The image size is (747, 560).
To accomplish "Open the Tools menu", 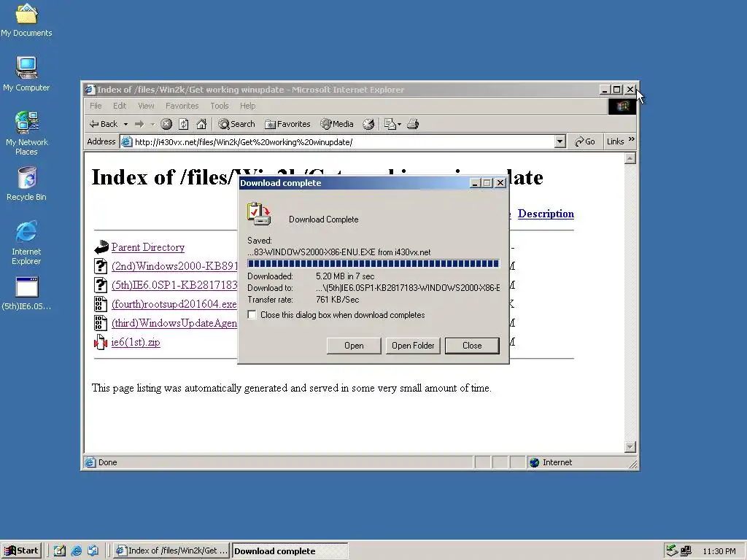I will 219,106.
